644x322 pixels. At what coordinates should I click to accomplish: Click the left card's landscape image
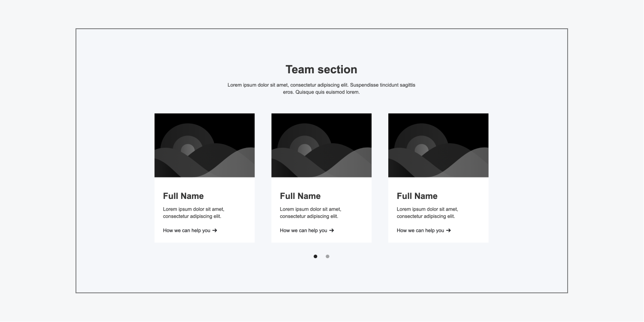click(x=204, y=145)
